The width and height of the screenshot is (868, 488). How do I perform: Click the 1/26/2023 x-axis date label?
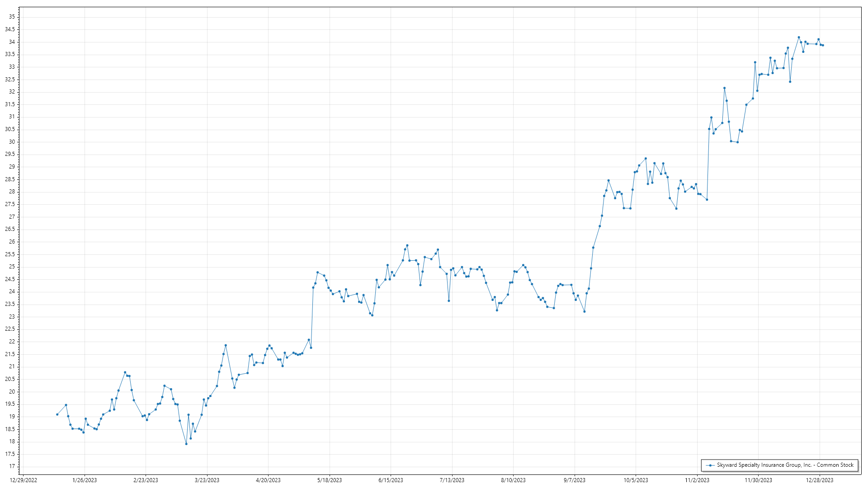85,480
